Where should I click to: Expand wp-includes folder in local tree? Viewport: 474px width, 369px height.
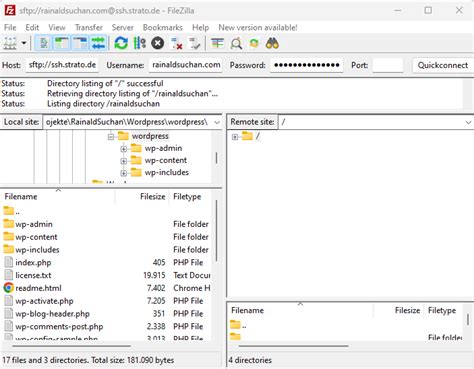(x=124, y=173)
